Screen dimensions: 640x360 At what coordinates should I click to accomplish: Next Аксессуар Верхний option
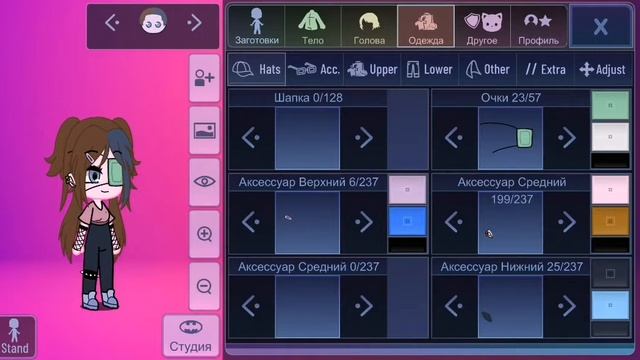pos(363,222)
